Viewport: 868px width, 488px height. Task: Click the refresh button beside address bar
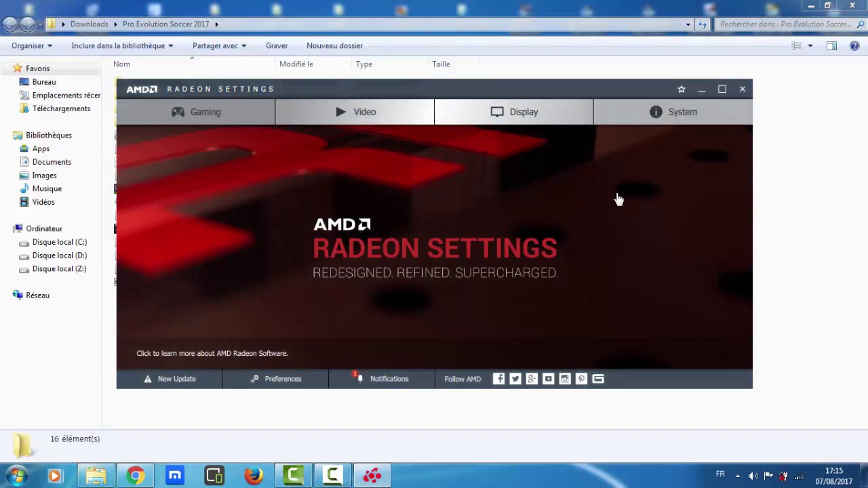click(703, 24)
